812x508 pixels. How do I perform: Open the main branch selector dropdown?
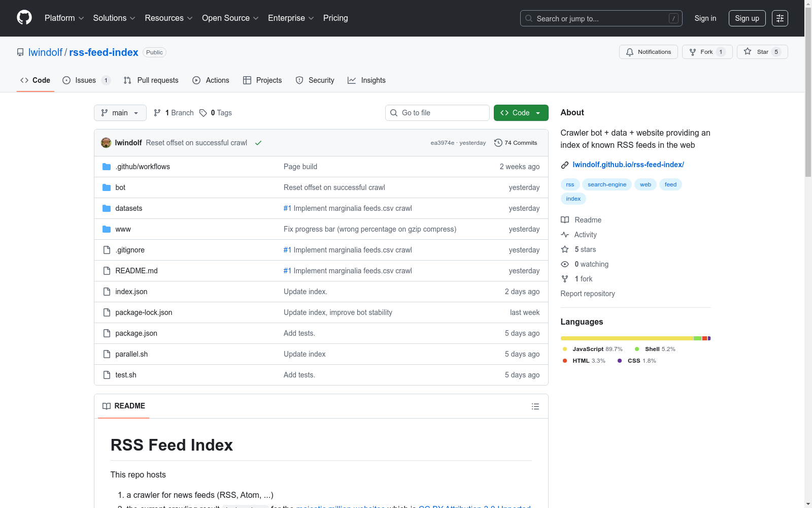pos(120,113)
